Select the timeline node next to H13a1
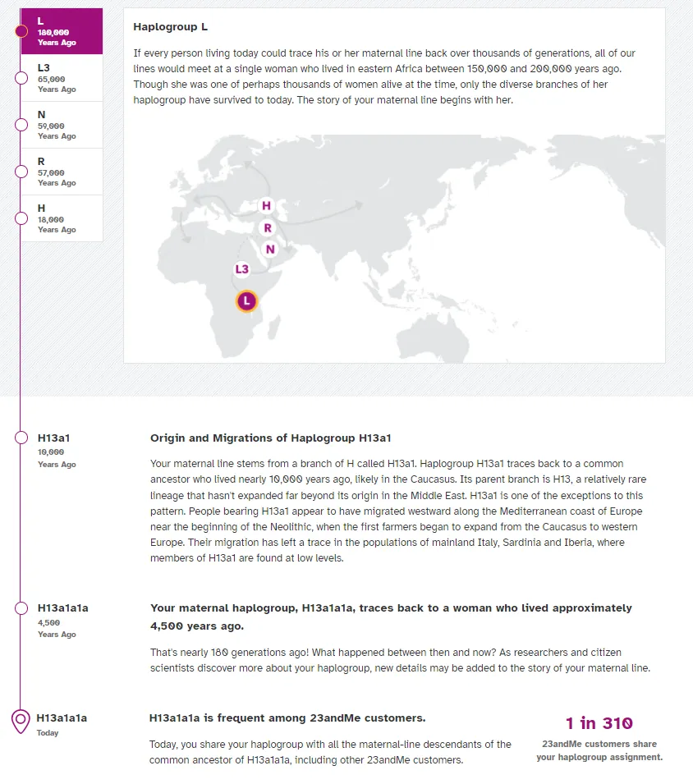Image resolution: width=693 pixels, height=784 pixels. coord(21,438)
